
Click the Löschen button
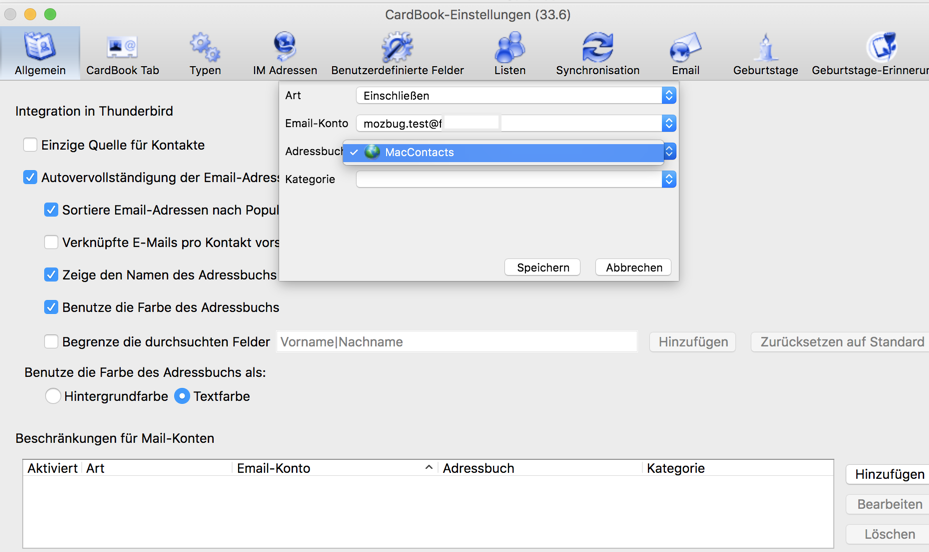(x=889, y=534)
